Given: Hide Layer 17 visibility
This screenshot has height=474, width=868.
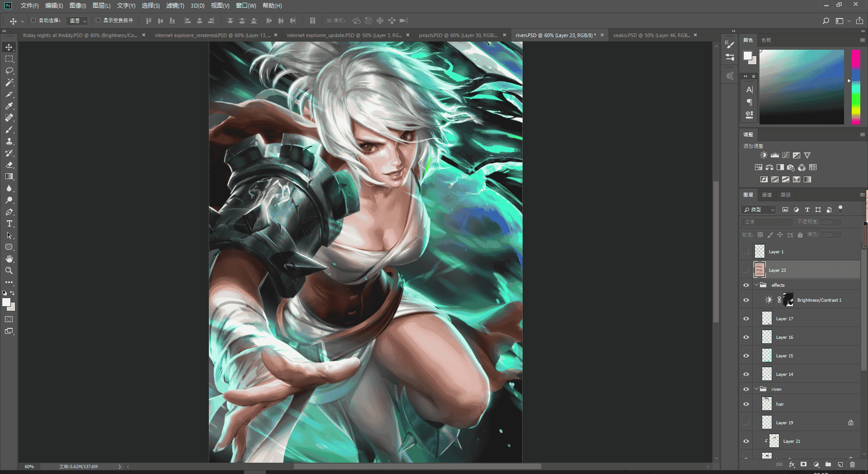Looking at the screenshot, I should click(x=746, y=319).
